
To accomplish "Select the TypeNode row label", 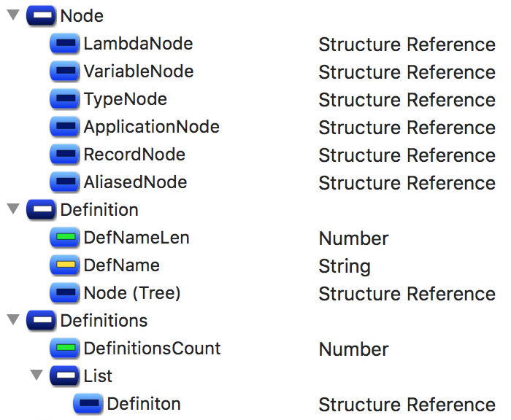I will click(125, 100).
